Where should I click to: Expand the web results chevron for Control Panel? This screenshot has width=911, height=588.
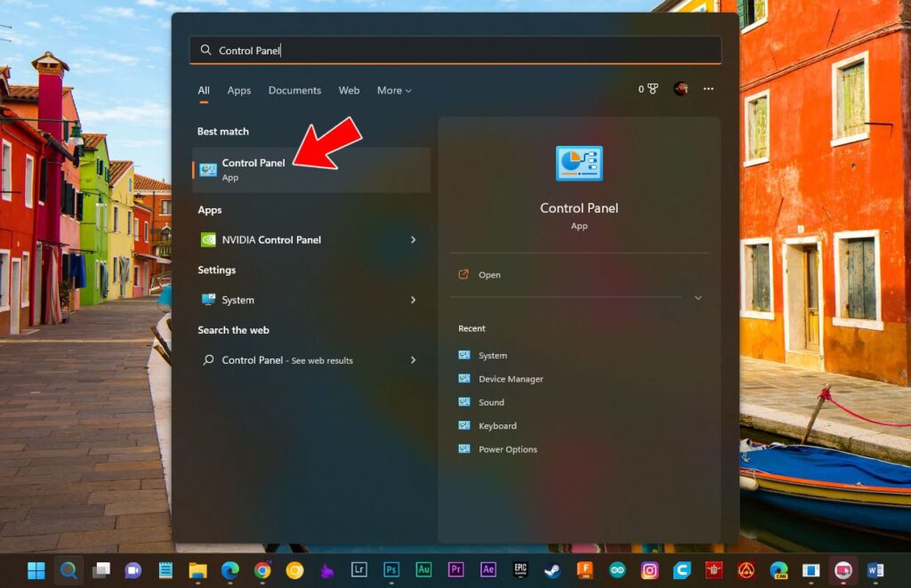[413, 360]
